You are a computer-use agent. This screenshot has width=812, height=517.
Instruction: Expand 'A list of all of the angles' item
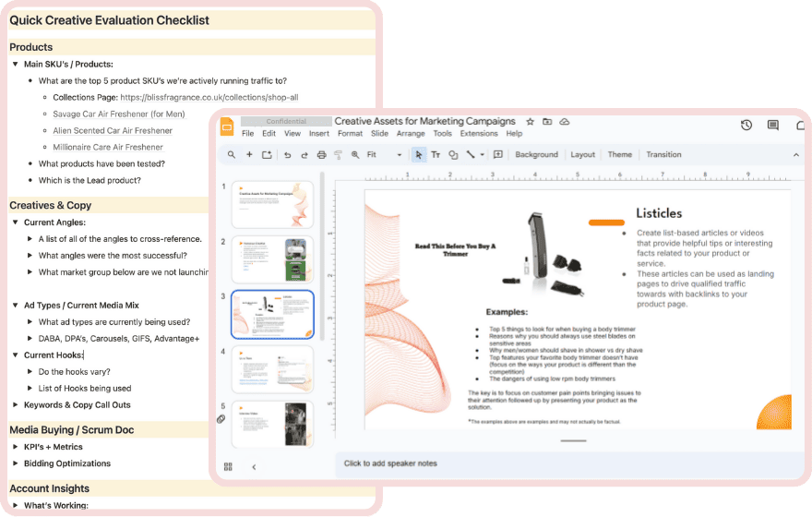tap(30, 239)
